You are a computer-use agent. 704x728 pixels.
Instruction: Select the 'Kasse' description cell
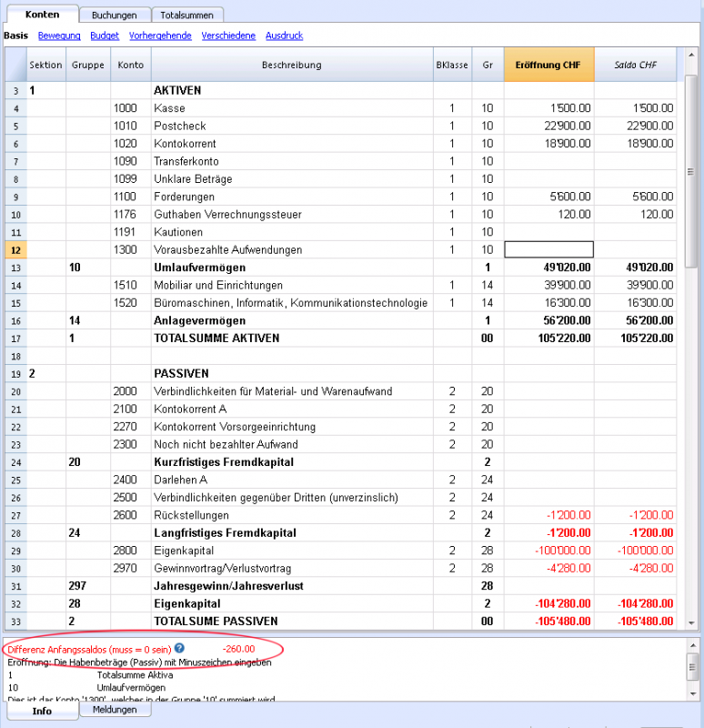coord(292,108)
